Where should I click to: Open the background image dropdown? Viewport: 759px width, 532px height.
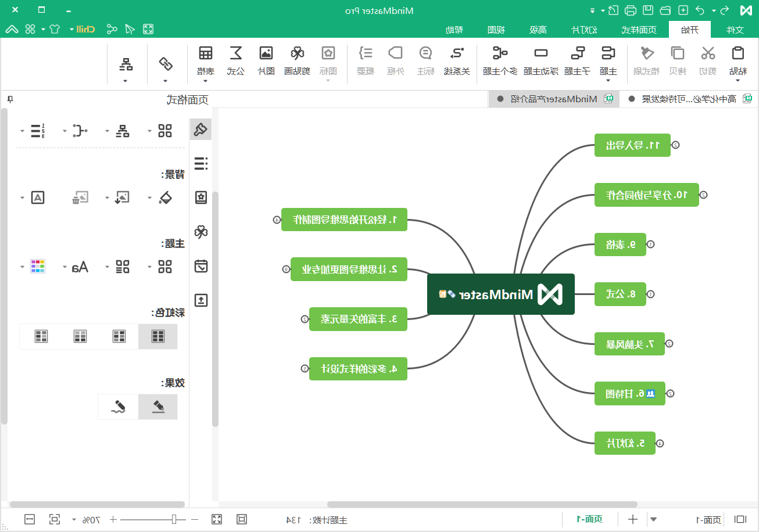tap(108, 198)
